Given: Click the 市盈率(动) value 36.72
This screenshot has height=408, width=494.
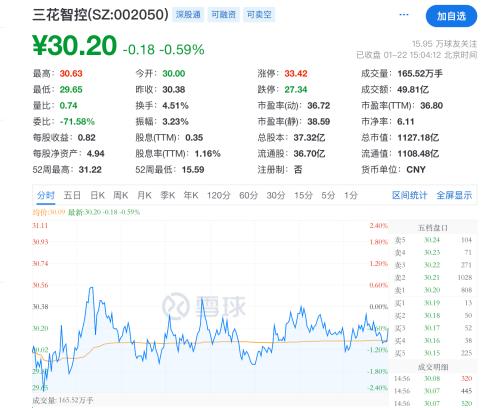Looking at the screenshot, I should (x=319, y=105).
